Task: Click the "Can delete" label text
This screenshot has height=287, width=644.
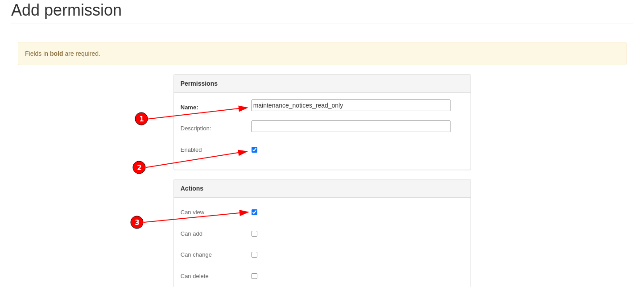Action: (x=194, y=276)
